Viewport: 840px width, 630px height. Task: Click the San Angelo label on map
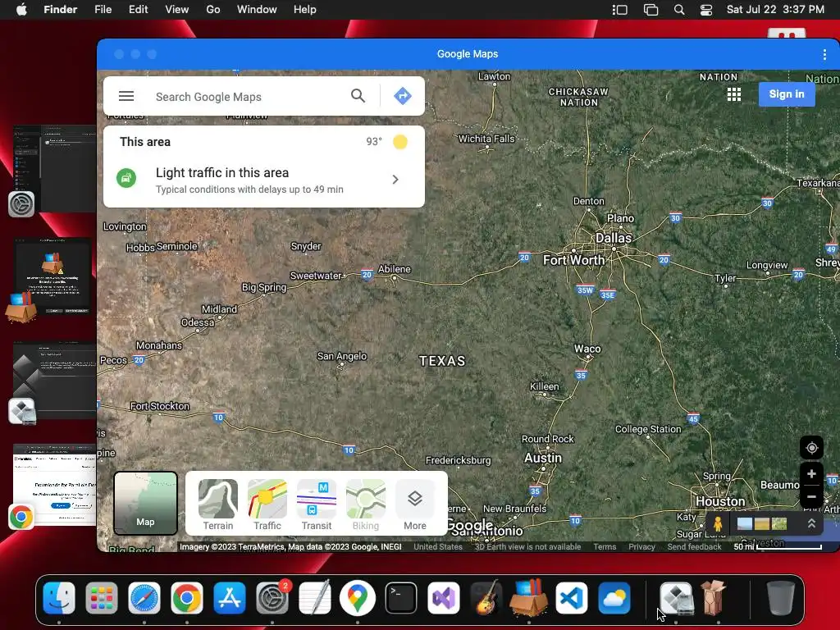342,356
